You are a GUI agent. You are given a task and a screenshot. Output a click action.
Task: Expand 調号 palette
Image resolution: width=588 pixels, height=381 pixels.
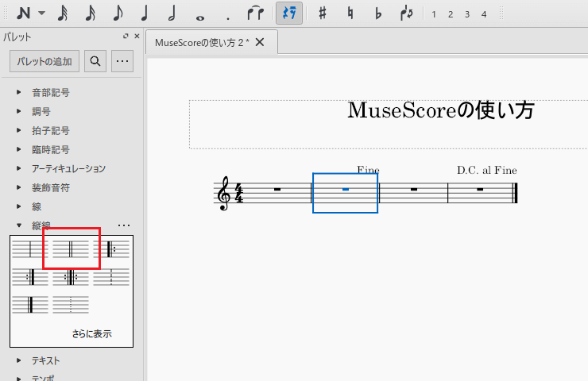tap(19, 111)
